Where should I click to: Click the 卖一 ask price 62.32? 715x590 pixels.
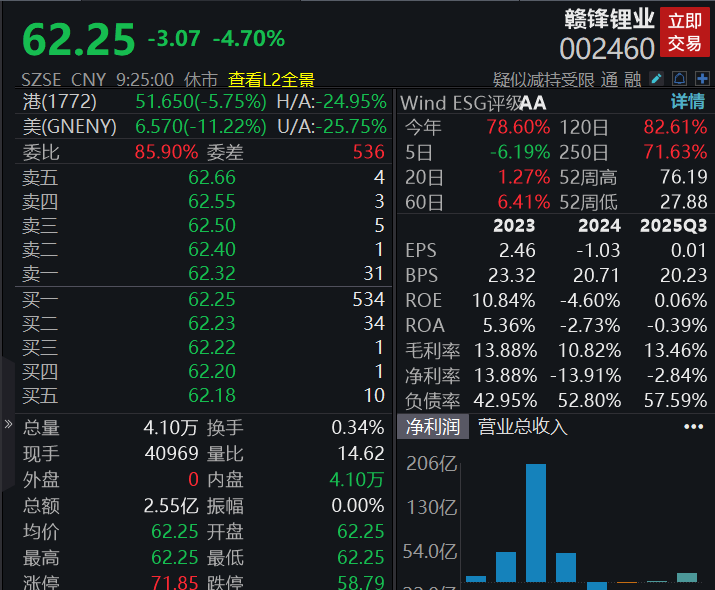tap(212, 273)
